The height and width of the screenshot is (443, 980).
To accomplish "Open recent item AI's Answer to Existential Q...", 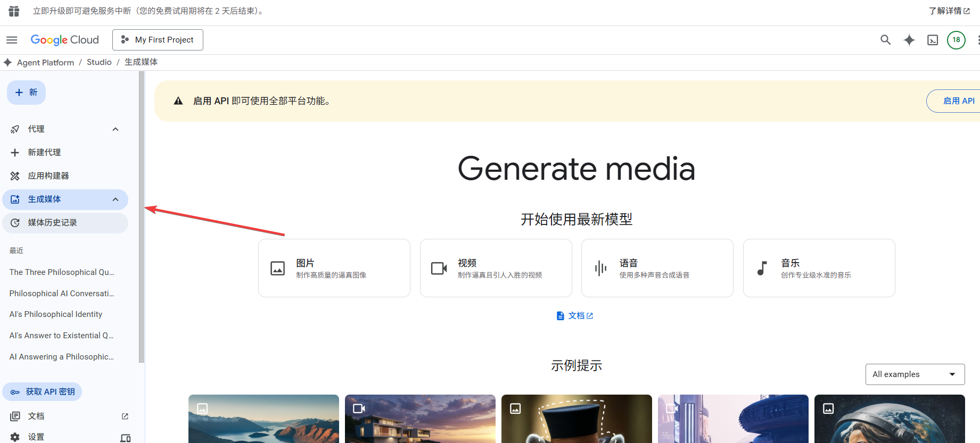I will pos(62,336).
